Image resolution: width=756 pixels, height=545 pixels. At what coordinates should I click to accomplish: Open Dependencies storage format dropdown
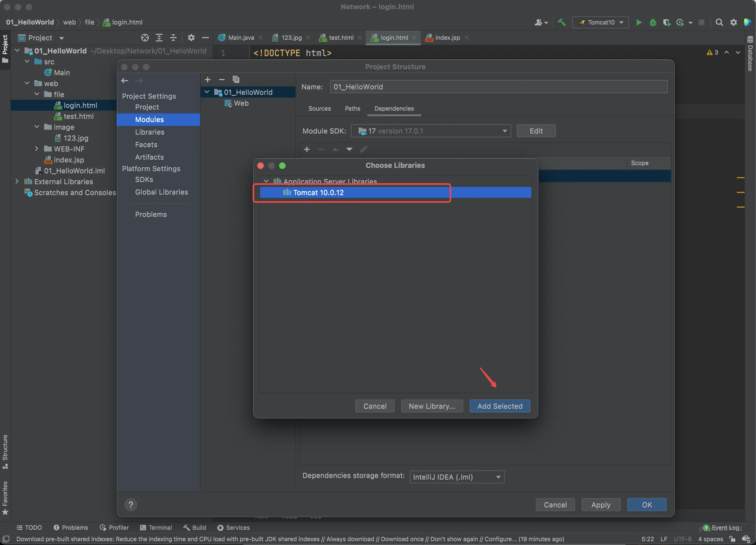click(x=457, y=477)
